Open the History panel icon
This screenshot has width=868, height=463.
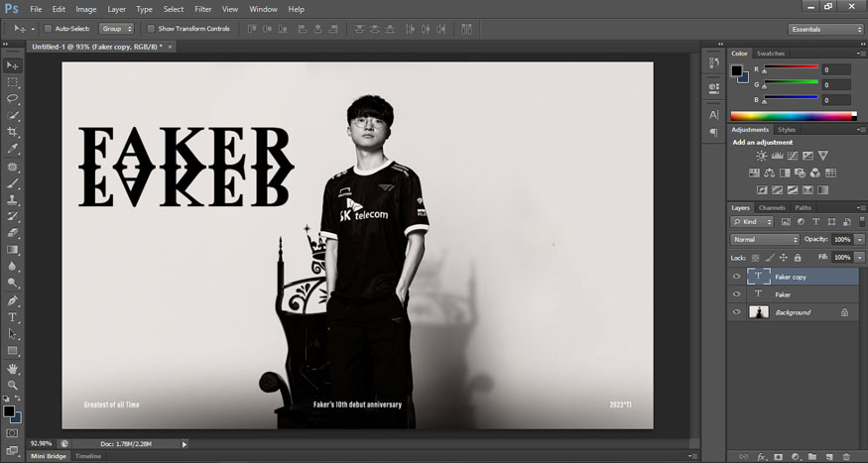coord(713,63)
